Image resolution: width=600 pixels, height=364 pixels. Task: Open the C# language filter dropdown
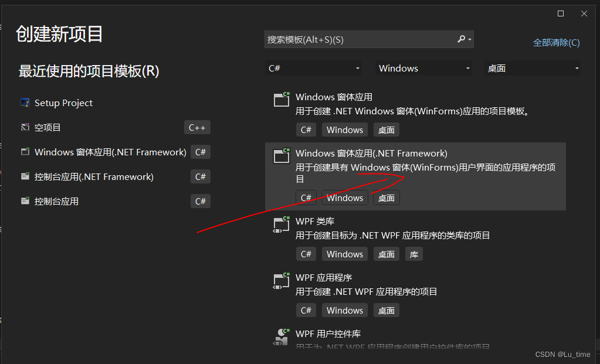click(313, 68)
